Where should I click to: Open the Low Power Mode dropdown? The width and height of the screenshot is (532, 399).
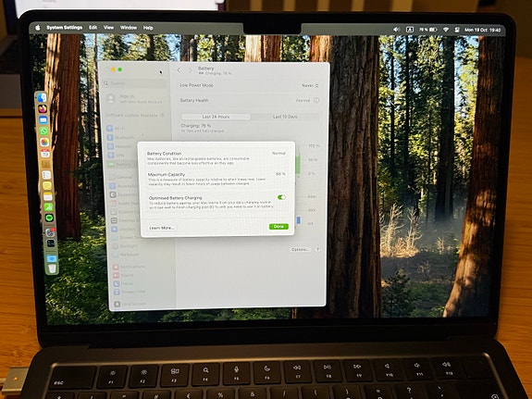[310, 85]
